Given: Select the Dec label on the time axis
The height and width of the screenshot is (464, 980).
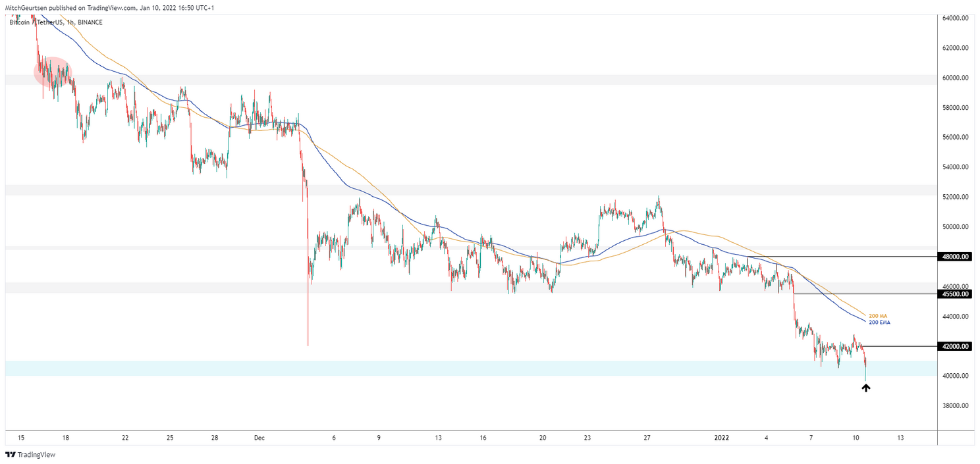Looking at the screenshot, I should (x=258, y=438).
